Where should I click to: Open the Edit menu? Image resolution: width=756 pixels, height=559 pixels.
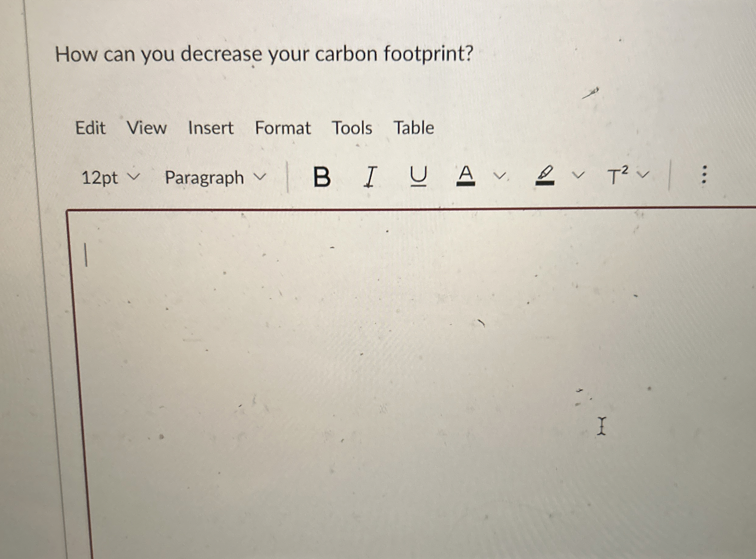click(x=91, y=128)
